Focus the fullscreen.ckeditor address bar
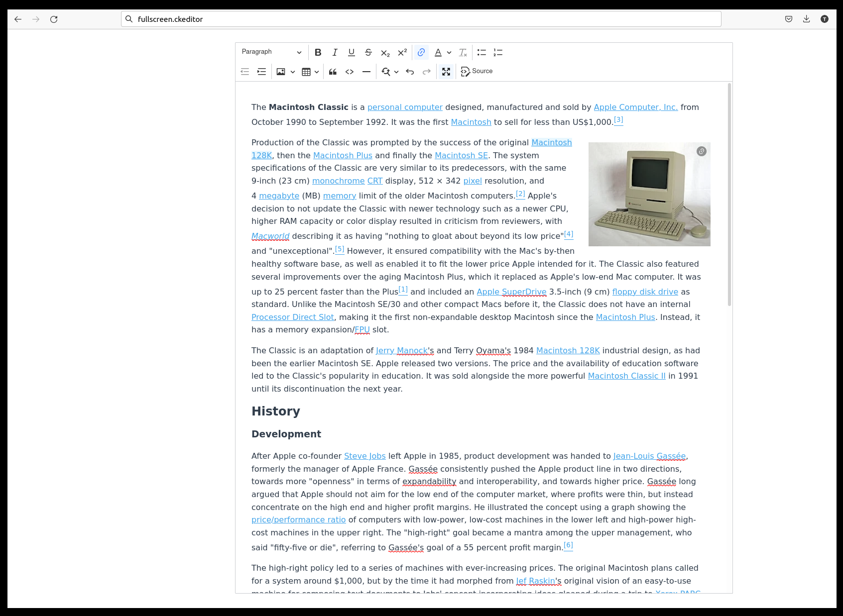Screen dimensions: 843x616 [421, 19]
